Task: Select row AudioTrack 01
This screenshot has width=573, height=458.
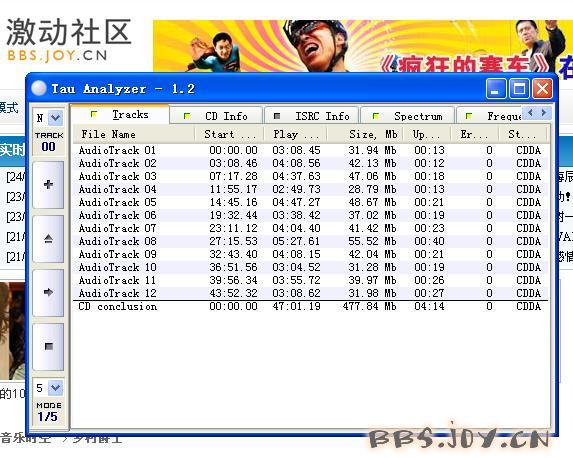Action: click(x=311, y=150)
